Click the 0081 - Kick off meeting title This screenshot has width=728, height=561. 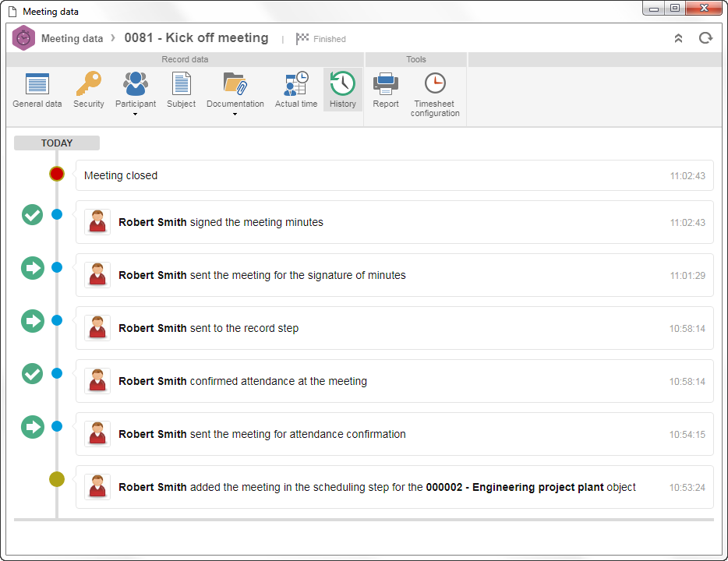pos(196,38)
